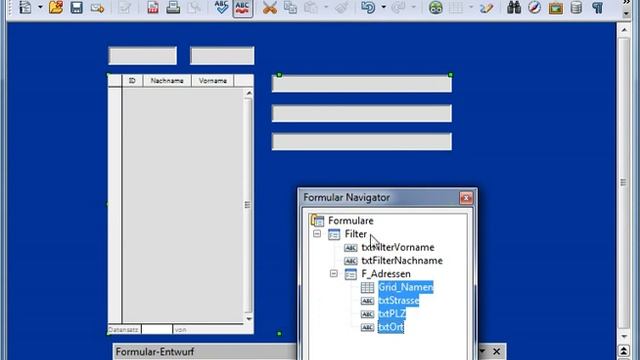The height and width of the screenshot is (360, 640).
Task: Toggle Edit File mode icon
Action: click(x=124, y=7)
